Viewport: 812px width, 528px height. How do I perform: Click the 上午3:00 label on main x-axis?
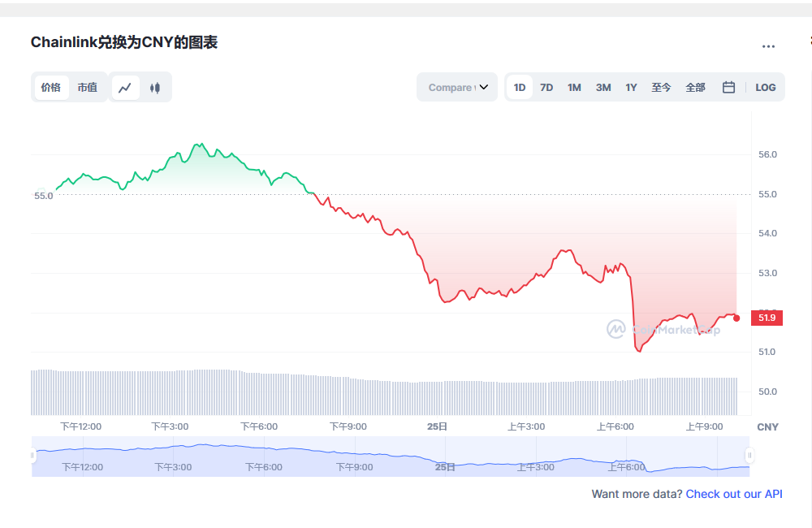pos(526,426)
